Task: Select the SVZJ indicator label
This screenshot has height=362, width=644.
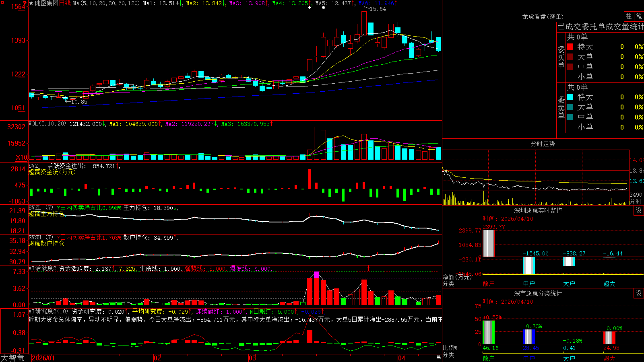Action: 35,166
